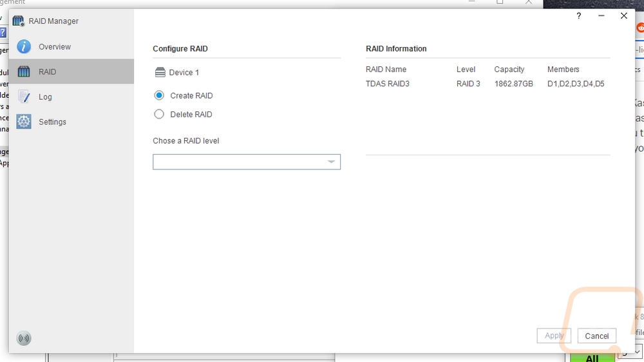Open the Log section
Screen dimensions: 644x362
[71, 97]
